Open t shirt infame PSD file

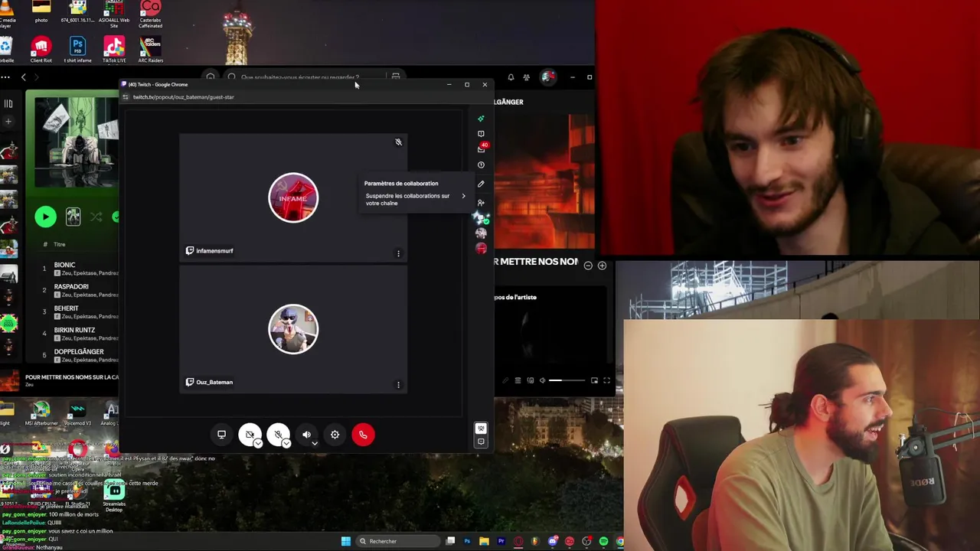pyautogui.click(x=77, y=51)
